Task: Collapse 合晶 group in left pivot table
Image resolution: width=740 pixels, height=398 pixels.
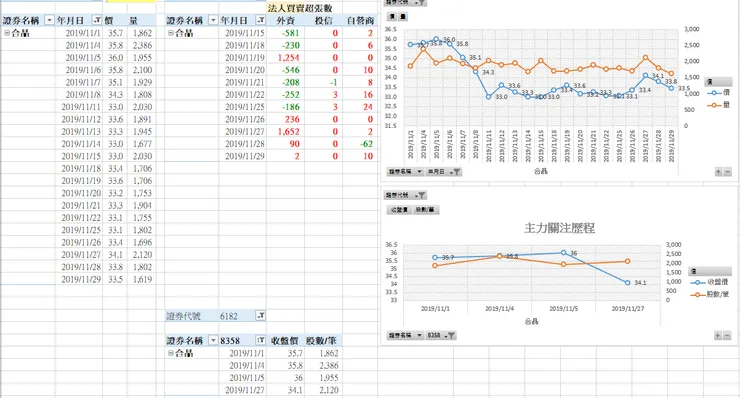Action: [x=7, y=33]
